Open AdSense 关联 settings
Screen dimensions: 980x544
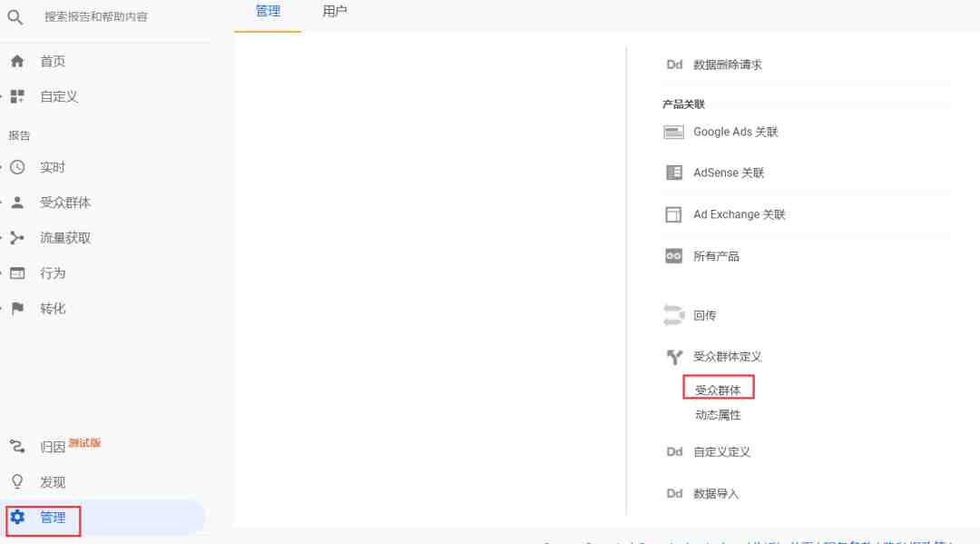point(729,173)
